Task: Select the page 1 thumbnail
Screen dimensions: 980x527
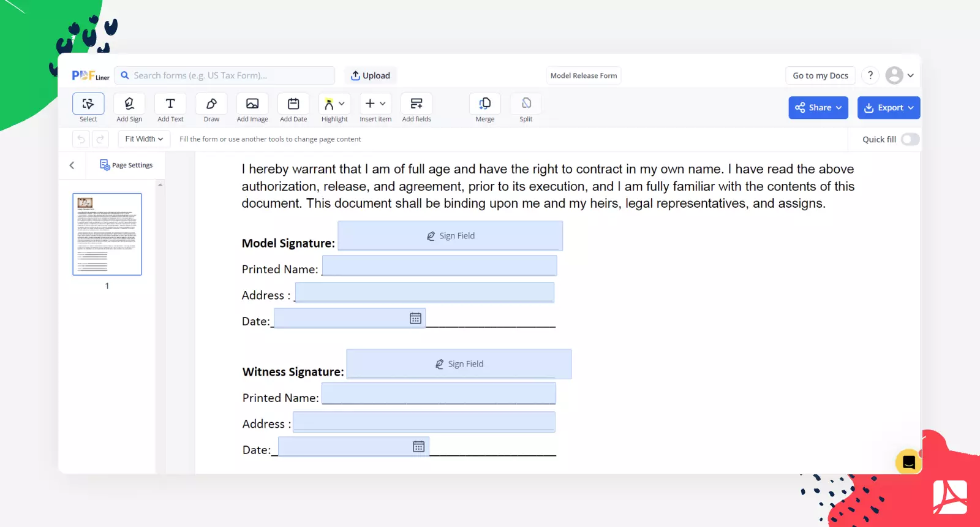Action: [x=107, y=234]
